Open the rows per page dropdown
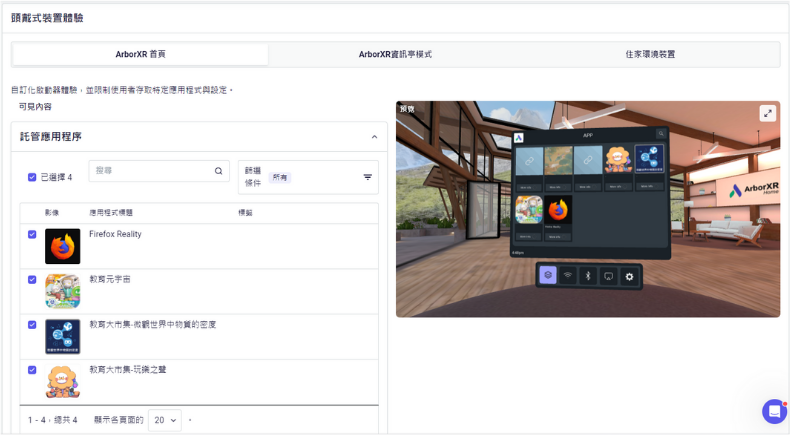Image resolution: width=790 pixels, height=435 pixels. 164,420
